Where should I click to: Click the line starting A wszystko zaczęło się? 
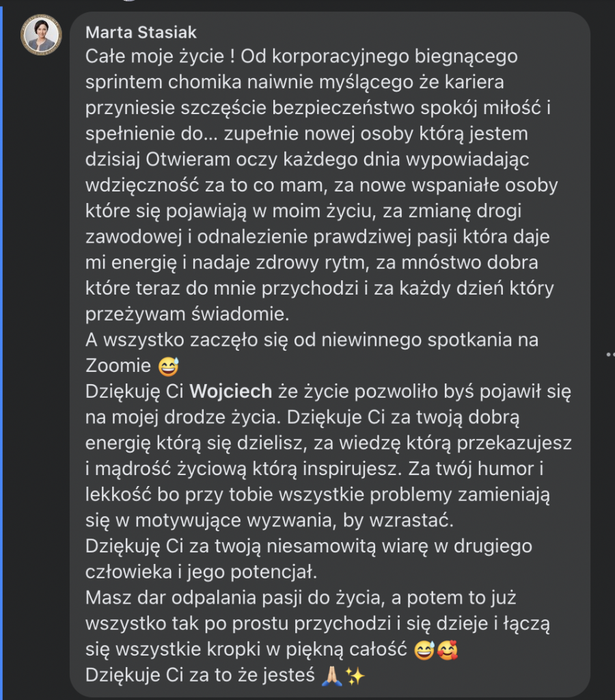click(312, 340)
